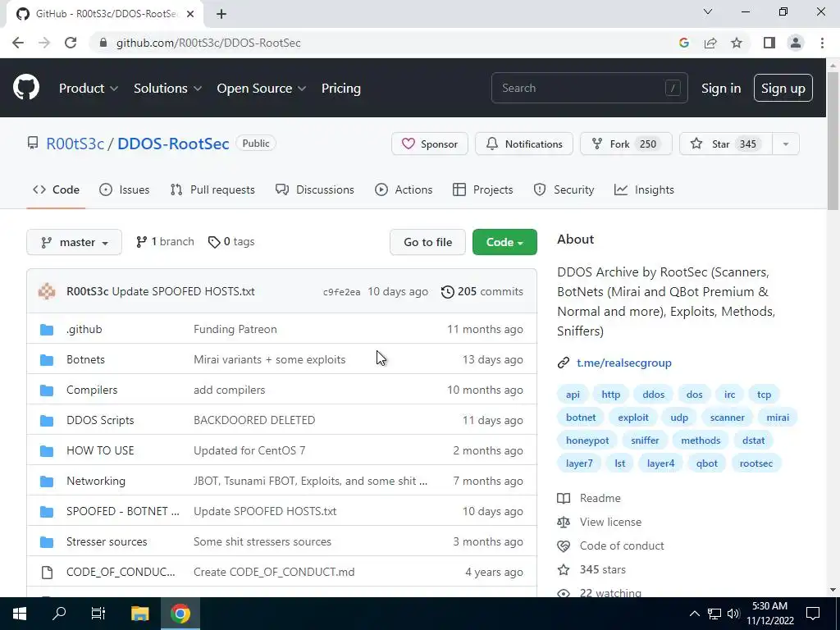Image resolution: width=840 pixels, height=630 pixels.
Task: Click the Sponsor button
Action: 430,144
